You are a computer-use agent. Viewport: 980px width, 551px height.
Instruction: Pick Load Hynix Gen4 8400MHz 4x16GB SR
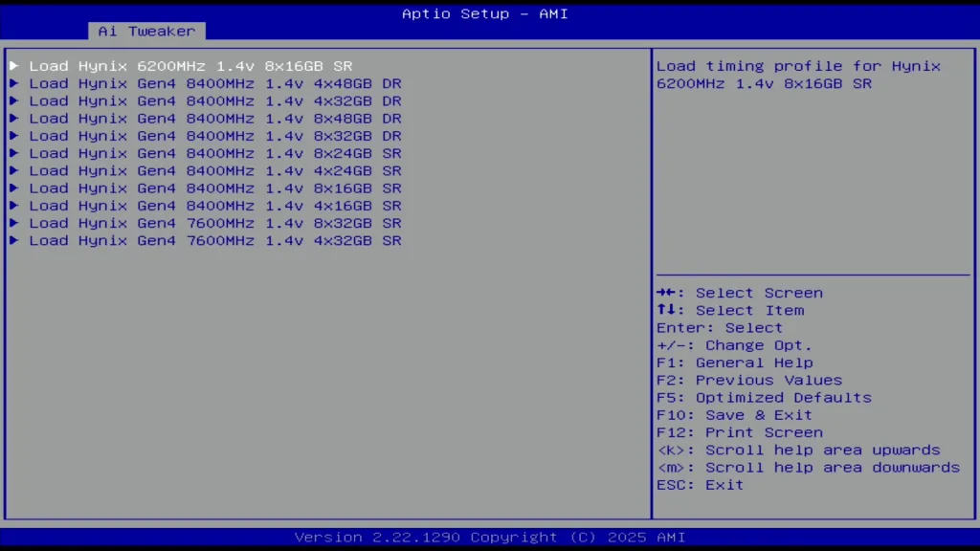point(214,206)
